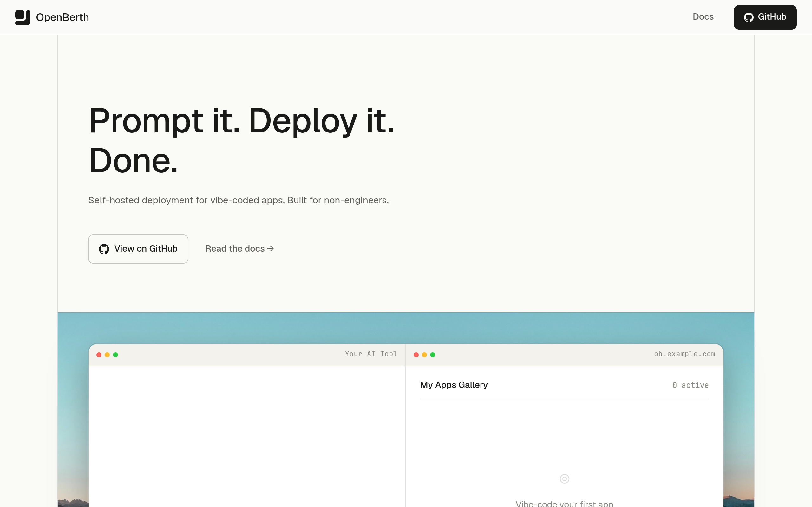Click the ob.example.com address label
The height and width of the screenshot is (507, 812).
pyautogui.click(x=684, y=354)
